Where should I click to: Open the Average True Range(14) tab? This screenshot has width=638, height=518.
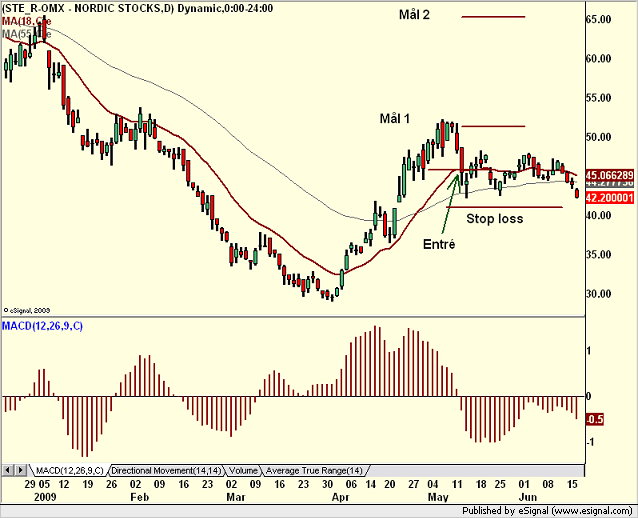[314, 470]
